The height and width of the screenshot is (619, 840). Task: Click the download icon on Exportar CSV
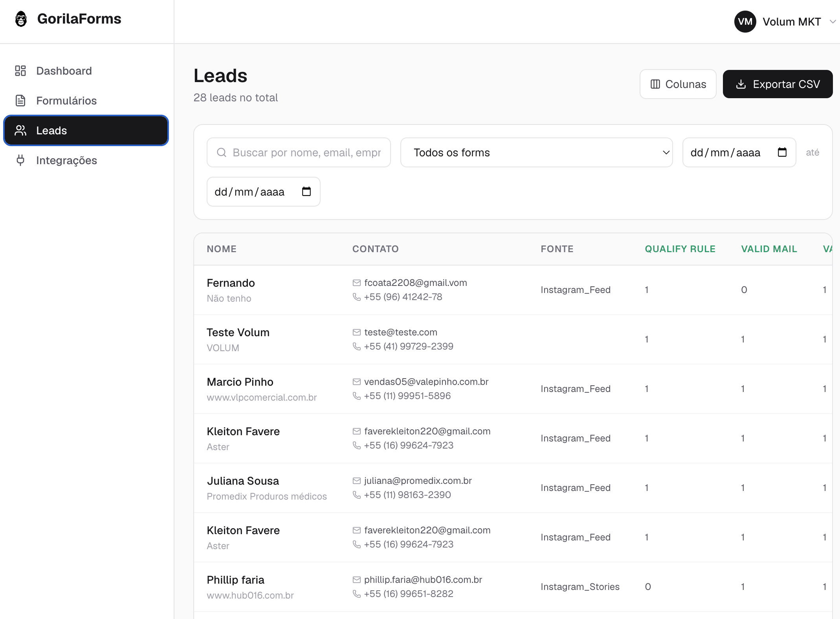[741, 84]
